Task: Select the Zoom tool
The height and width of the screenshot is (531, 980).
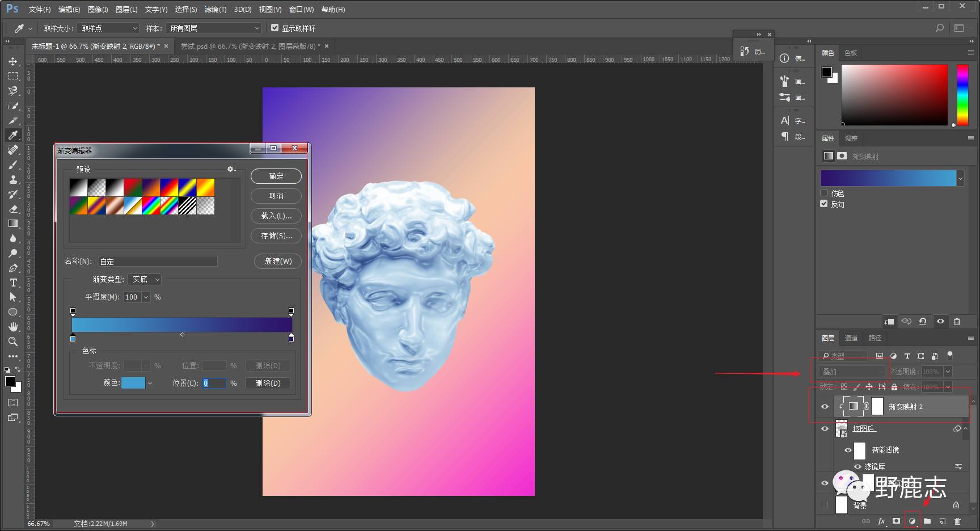Action: click(x=13, y=342)
